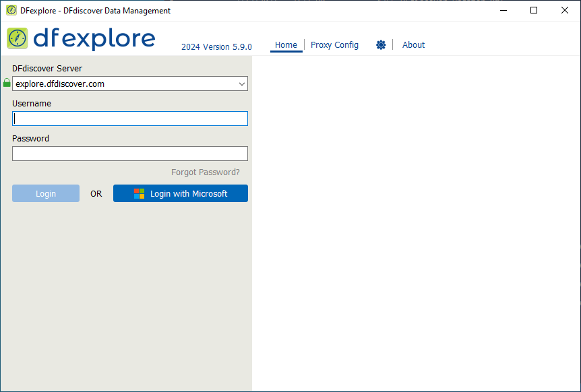The height and width of the screenshot is (392, 581).
Task: Sign in using Login with Microsoft text
Action: point(189,193)
